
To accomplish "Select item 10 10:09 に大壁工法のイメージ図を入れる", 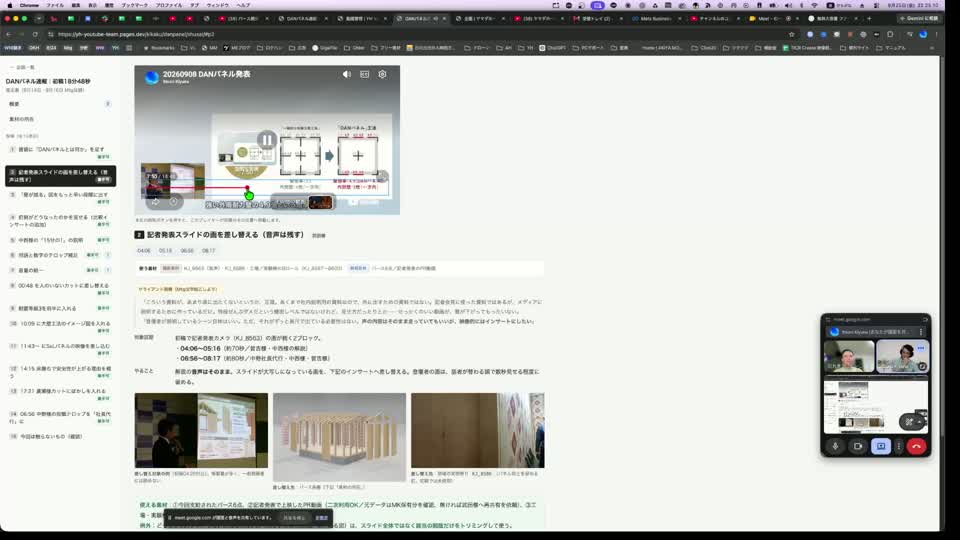I will [x=59, y=327].
